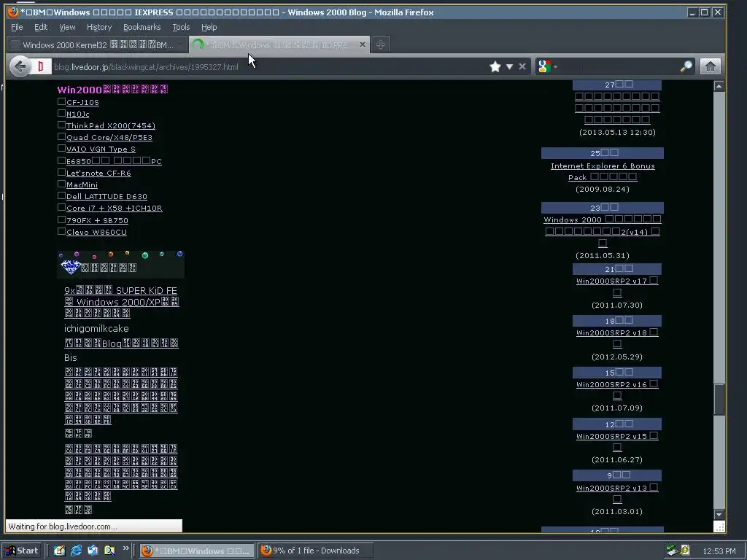This screenshot has height=560, width=747.
Task: Click the fourth quick launch search icon
Action: pos(109,551)
